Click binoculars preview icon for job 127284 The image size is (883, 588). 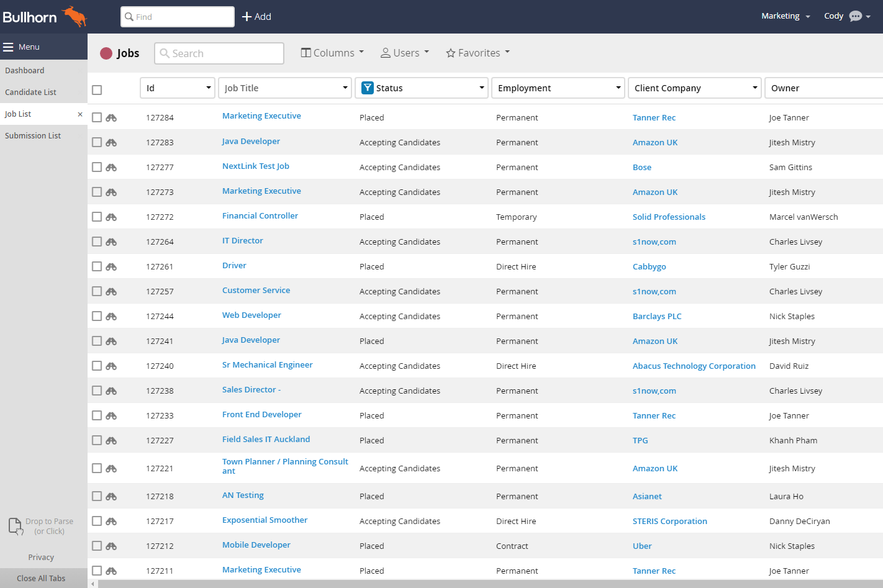[111, 117]
